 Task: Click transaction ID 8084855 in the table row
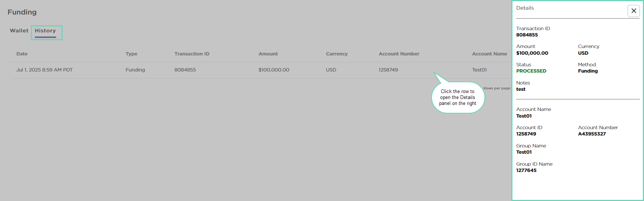pyautogui.click(x=185, y=70)
